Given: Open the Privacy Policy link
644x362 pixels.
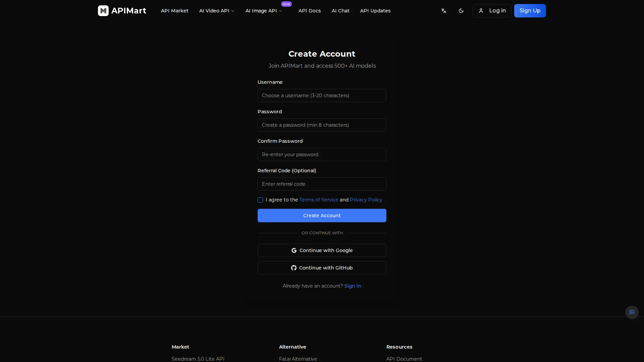Looking at the screenshot, I should [x=366, y=200].
